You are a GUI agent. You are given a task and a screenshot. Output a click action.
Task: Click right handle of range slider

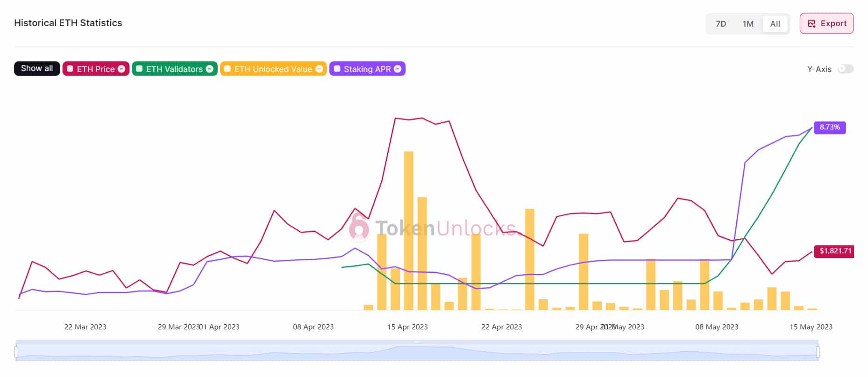(818, 352)
